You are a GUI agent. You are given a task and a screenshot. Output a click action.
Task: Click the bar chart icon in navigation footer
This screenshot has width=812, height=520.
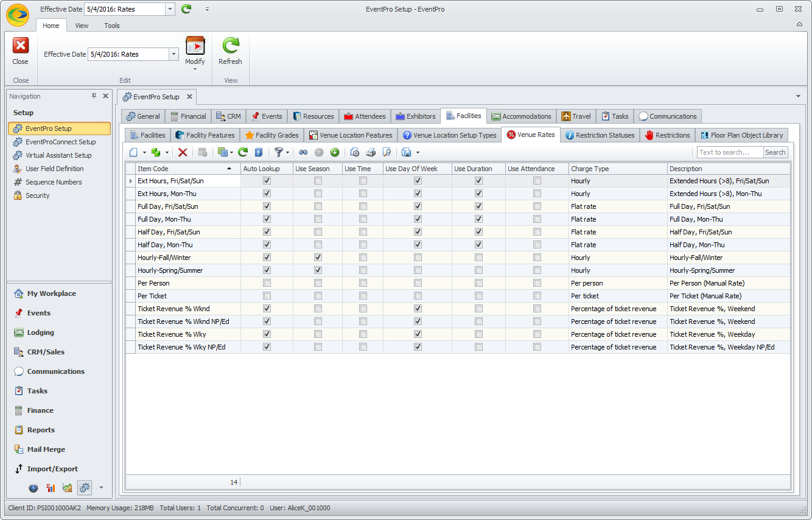pyautogui.click(x=51, y=488)
